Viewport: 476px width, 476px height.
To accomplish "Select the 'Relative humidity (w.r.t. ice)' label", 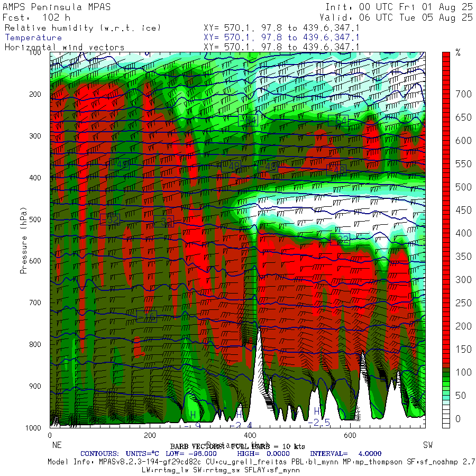I will pos(83,28).
